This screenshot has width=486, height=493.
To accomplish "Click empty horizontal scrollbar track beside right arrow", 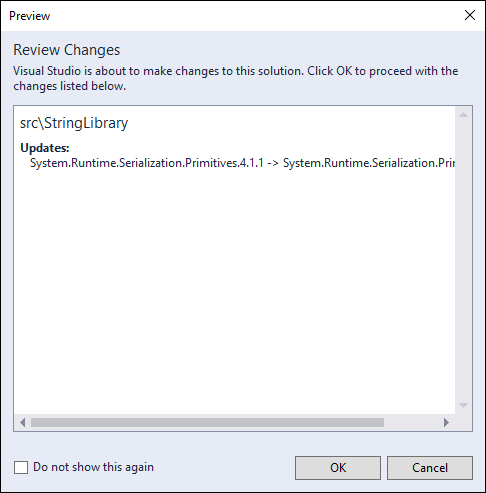I will click(x=411, y=423).
